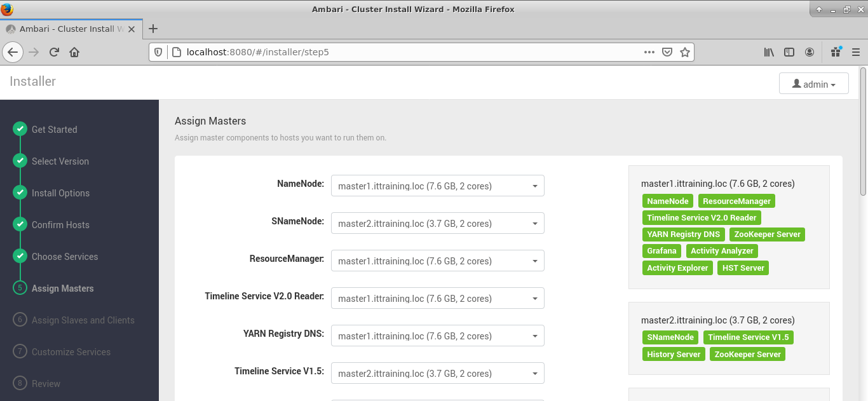Select the Confirm Hosts wizard step

pos(60,225)
